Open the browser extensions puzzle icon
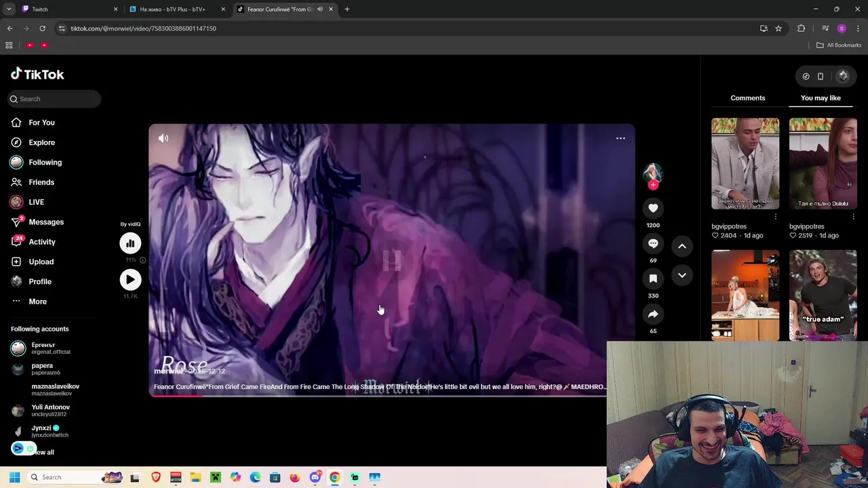Screen dimensions: 868x488 pos(802,28)
